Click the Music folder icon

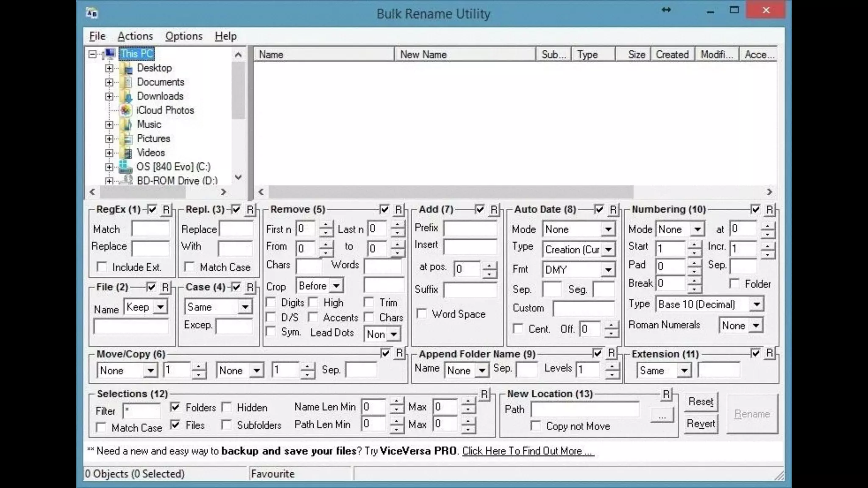(x=126, y=125)
